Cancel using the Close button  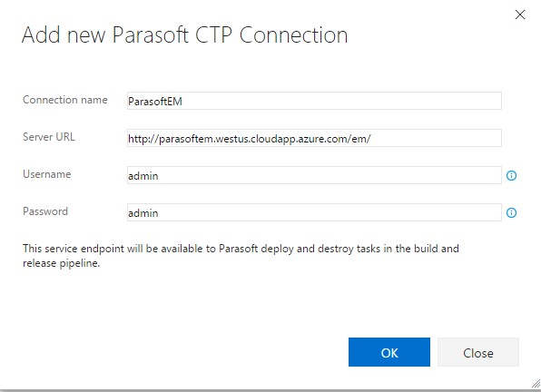click(x=478, y=352)
